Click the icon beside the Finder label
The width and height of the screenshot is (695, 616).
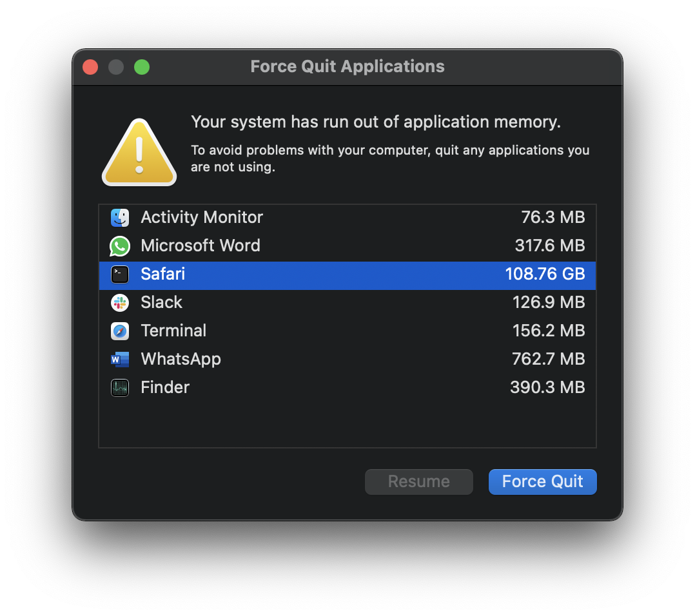(x=120, y=387)
